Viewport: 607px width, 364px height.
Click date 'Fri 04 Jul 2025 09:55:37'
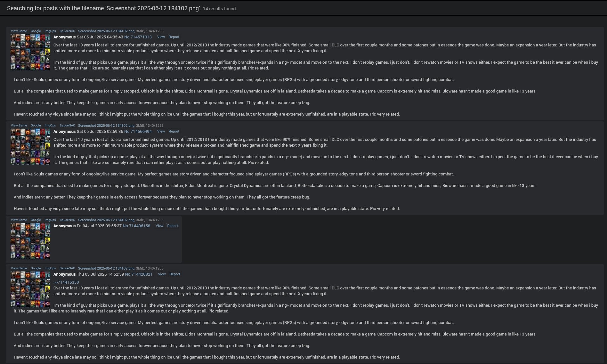[99, 226]
